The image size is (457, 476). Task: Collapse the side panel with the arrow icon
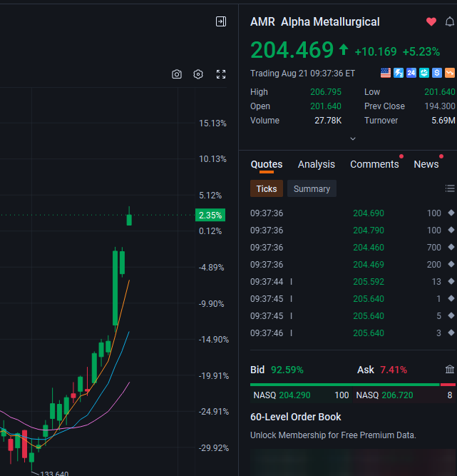221,21
